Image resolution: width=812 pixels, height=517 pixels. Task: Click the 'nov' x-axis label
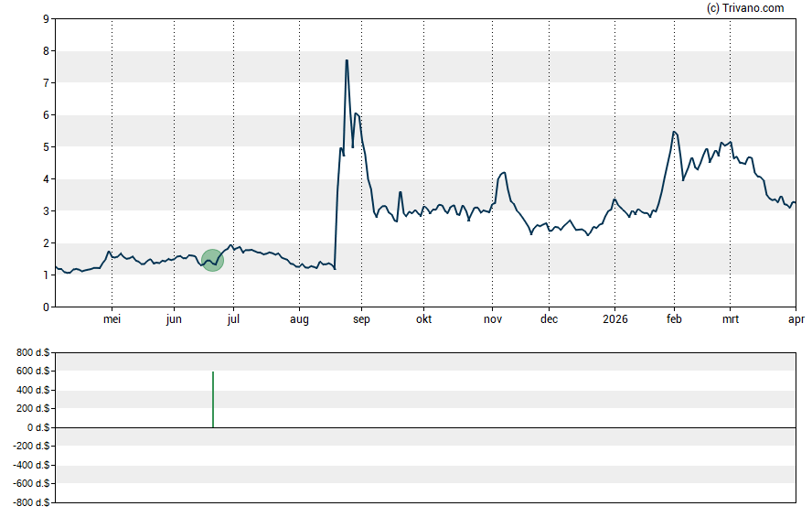coord(493,320)
